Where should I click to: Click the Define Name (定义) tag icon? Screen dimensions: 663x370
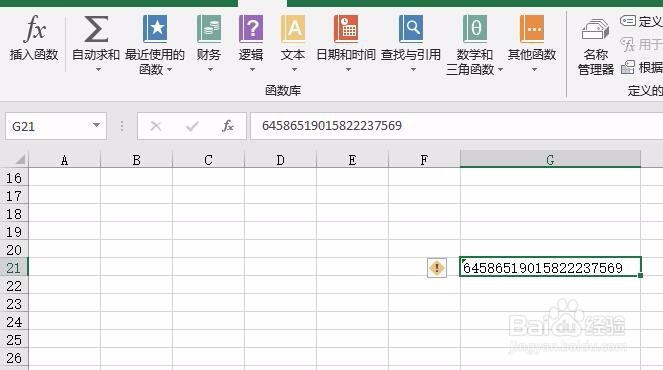pyautogui.click(x=628, y=20)
